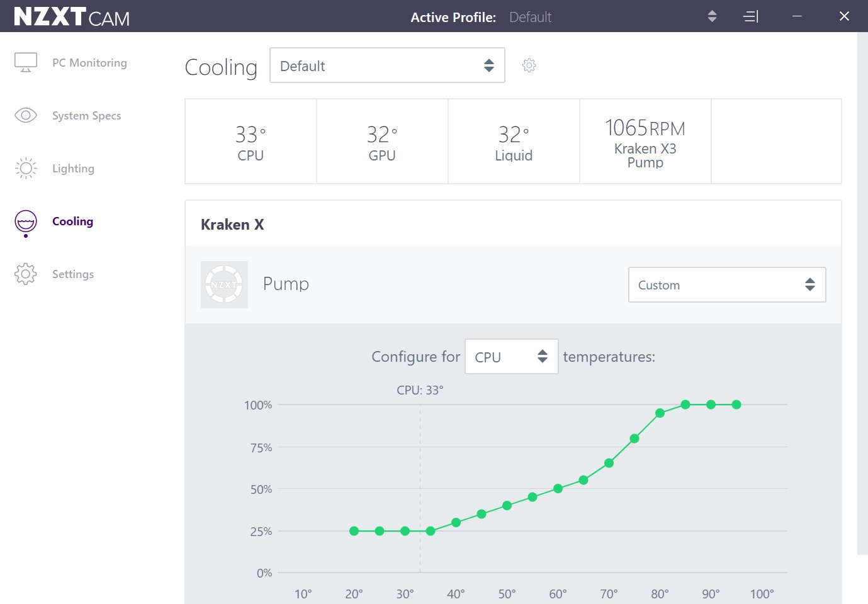The image size is (868, 604).
Task: Click Active Profile Default text
Action: pos(530,17)
